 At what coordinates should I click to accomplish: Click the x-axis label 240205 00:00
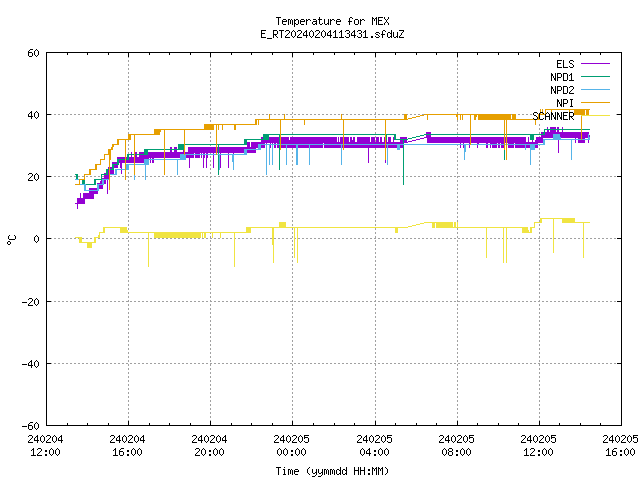(291, 446)
